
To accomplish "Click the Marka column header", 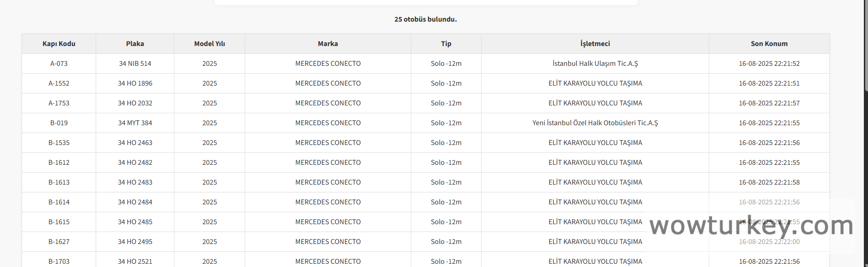I will [328, 44].
